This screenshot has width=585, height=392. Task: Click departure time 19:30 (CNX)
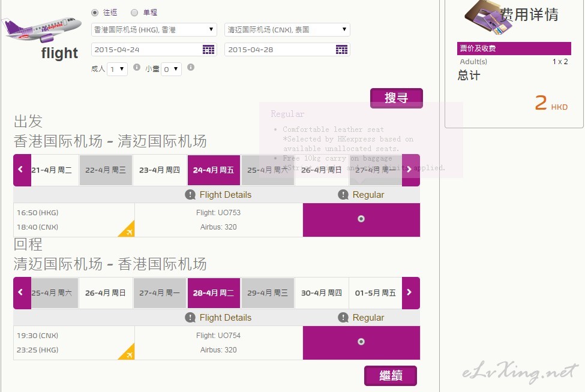point(37,336)
